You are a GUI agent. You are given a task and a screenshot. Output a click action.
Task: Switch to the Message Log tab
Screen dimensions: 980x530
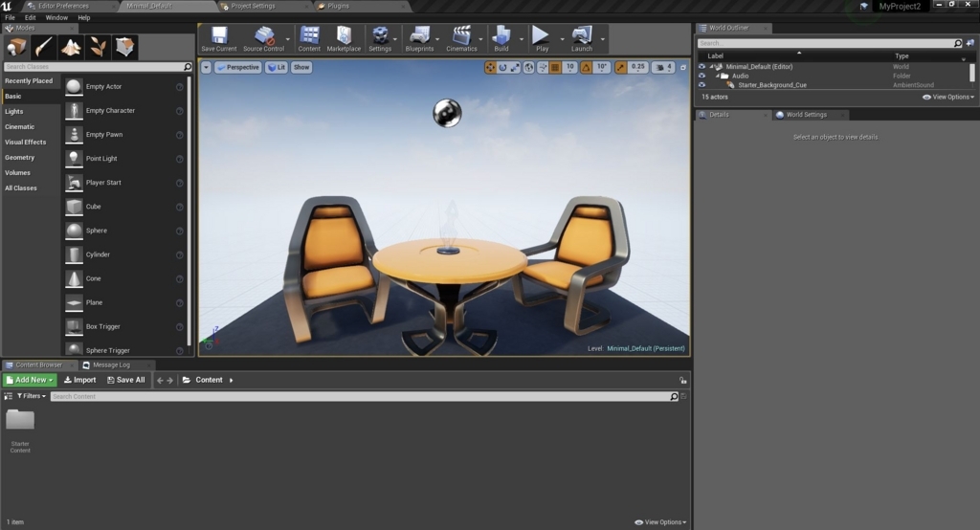coord(111,365)
